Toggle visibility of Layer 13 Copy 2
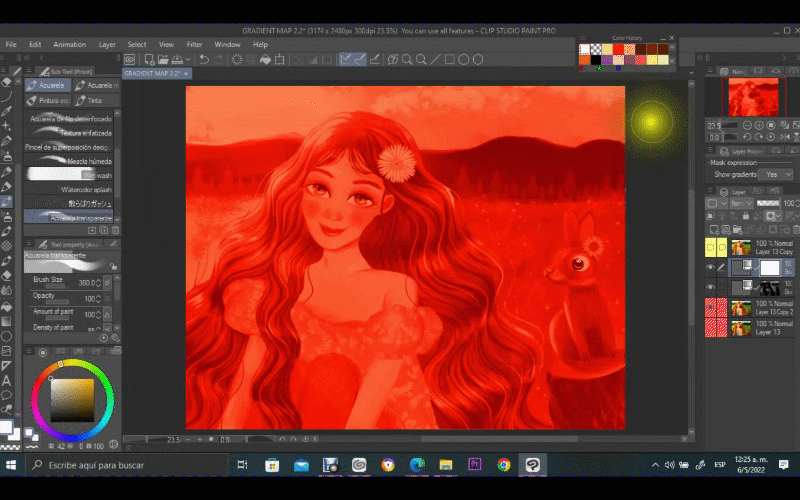The image size is (800, 500). [711, 308]
